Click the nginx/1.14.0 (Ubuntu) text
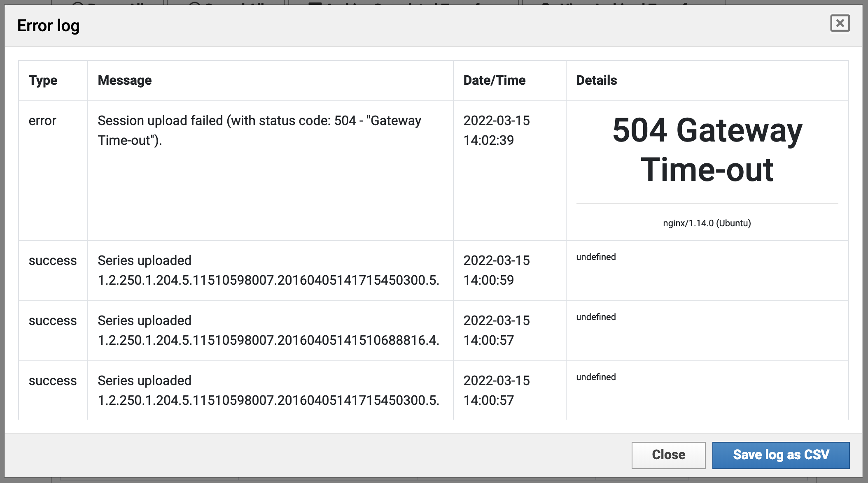Image resolution: width=868 pixels, height=483 pixels. pyautogui.click(x=707, y=223)
